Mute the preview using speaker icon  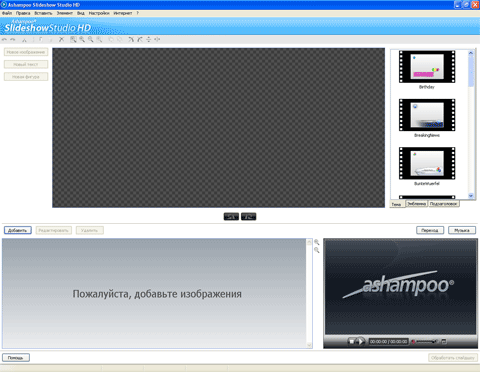tap(413, 341)
